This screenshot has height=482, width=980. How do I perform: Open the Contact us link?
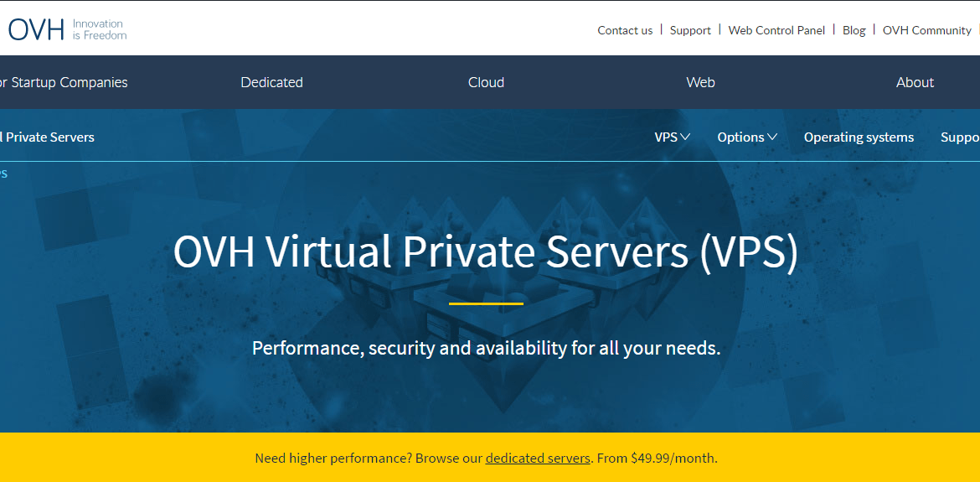625,30
